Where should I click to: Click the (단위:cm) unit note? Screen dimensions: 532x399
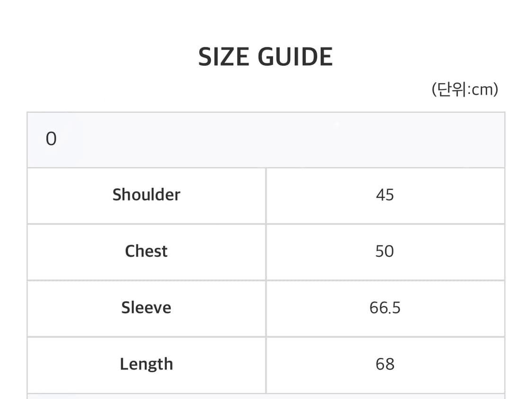[x=464, y=89]
